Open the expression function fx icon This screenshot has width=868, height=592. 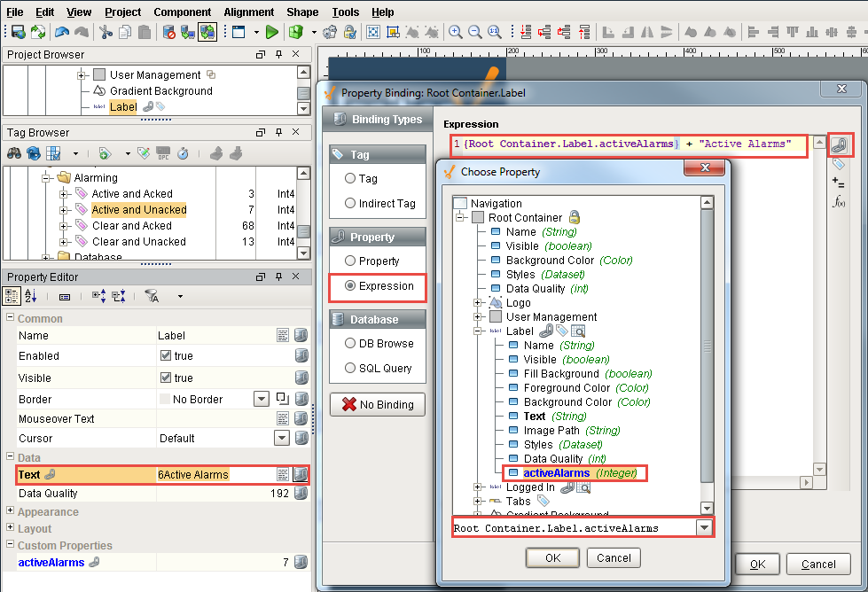838,202
